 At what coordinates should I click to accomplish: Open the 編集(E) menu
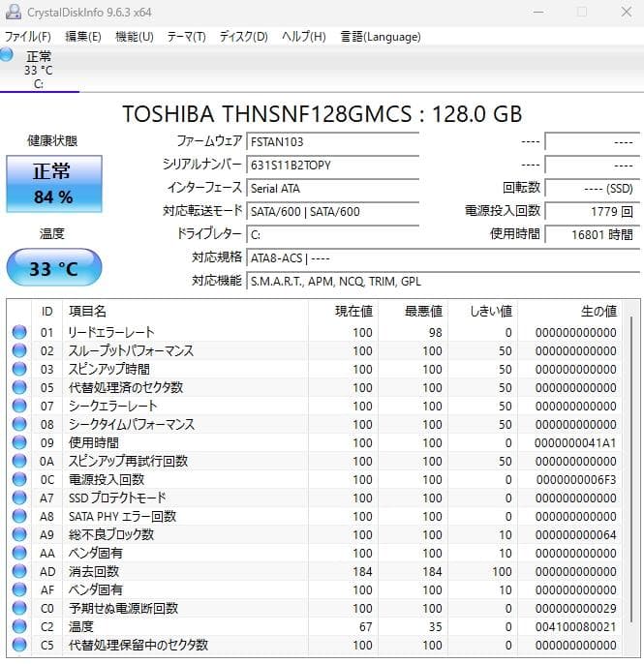coord(83,37)
